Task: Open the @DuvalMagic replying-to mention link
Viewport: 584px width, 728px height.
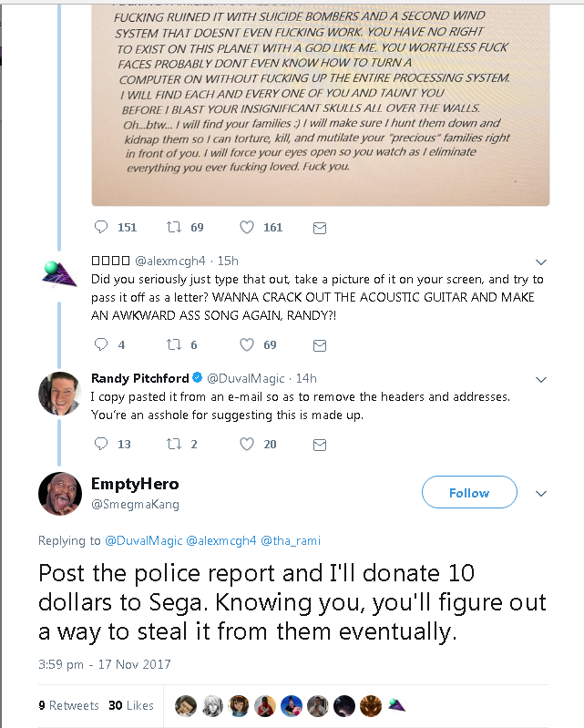Action: click(x=144, y=541)
